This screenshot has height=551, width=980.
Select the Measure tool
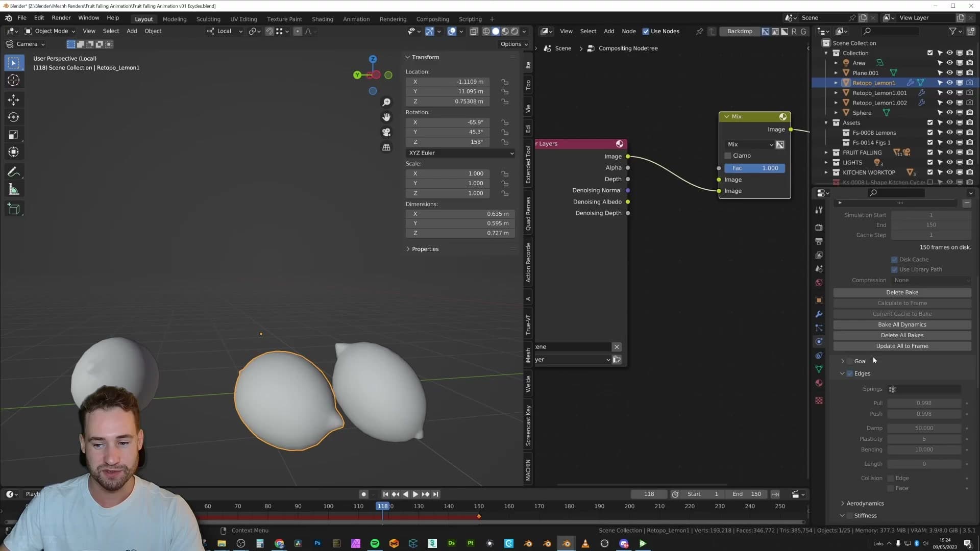point(14,190)
